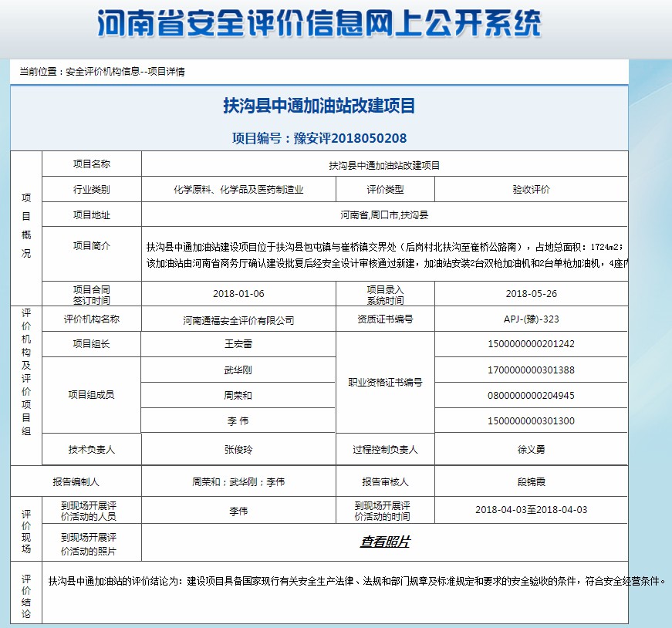Click the 评价机构名称 label

[x=92, y=319]
